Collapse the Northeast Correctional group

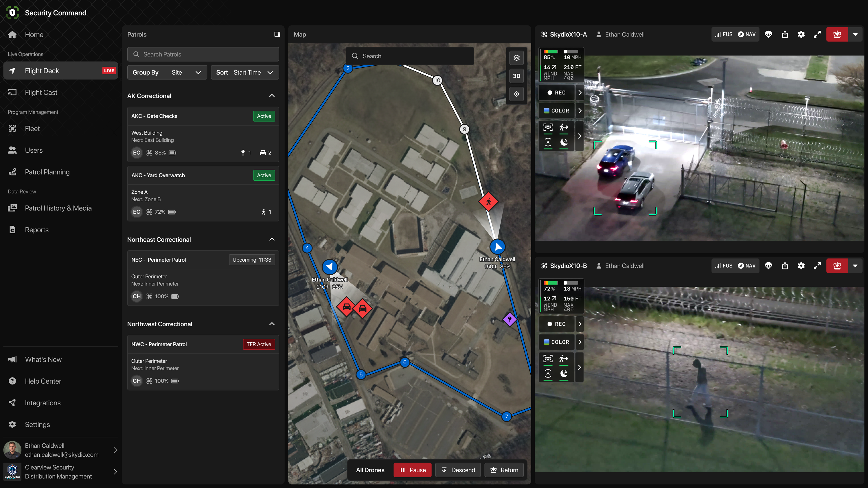[x=272, y=239]
